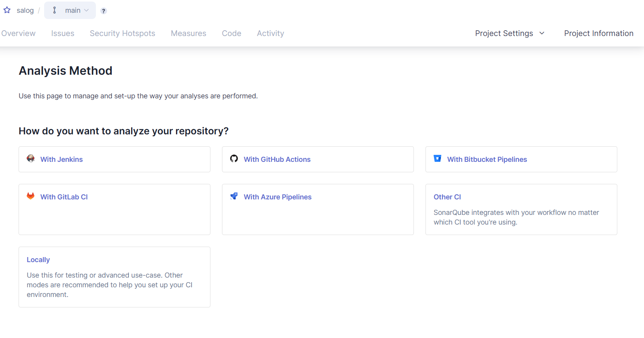
Task: Click the 'Use this page to manage' text
Action: pos(138,96)
